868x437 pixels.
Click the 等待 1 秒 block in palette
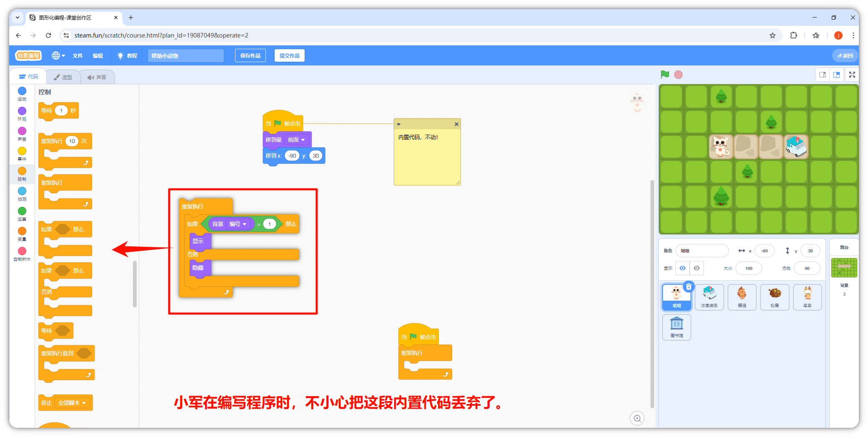pyautogui.click(x=58, y=111)
